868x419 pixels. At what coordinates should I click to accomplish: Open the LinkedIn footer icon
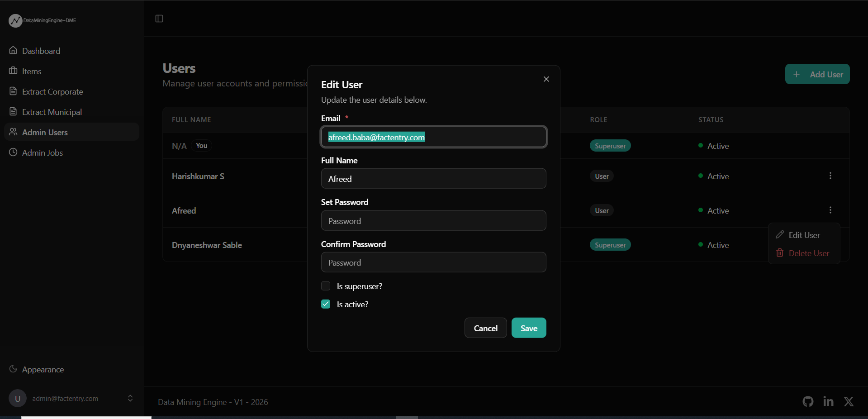(x=828, y=401)
